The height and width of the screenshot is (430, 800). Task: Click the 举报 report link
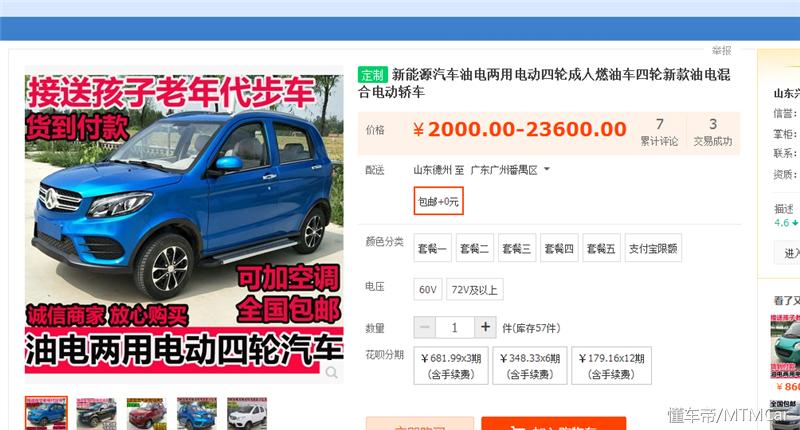pos(721,50)
